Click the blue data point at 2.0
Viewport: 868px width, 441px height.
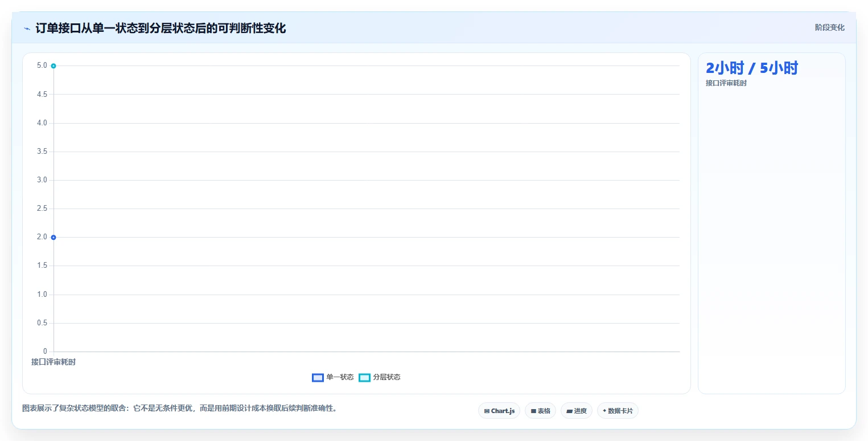54,237
